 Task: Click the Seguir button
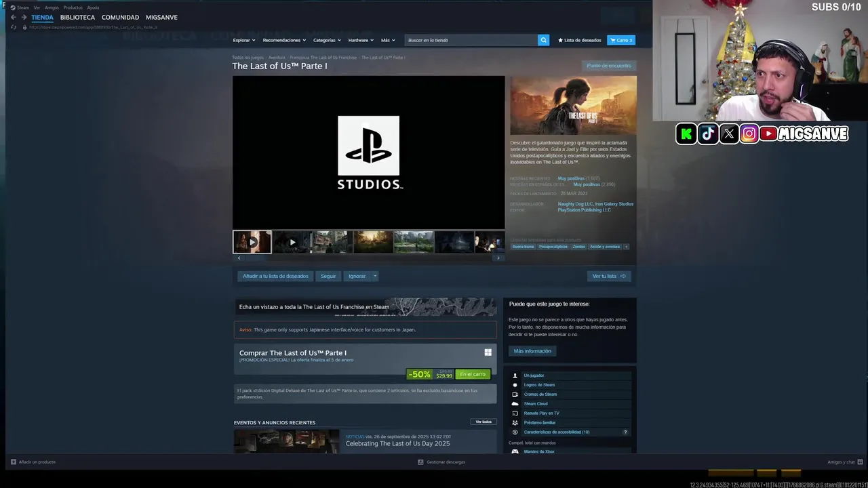click(x=328, y=276)
